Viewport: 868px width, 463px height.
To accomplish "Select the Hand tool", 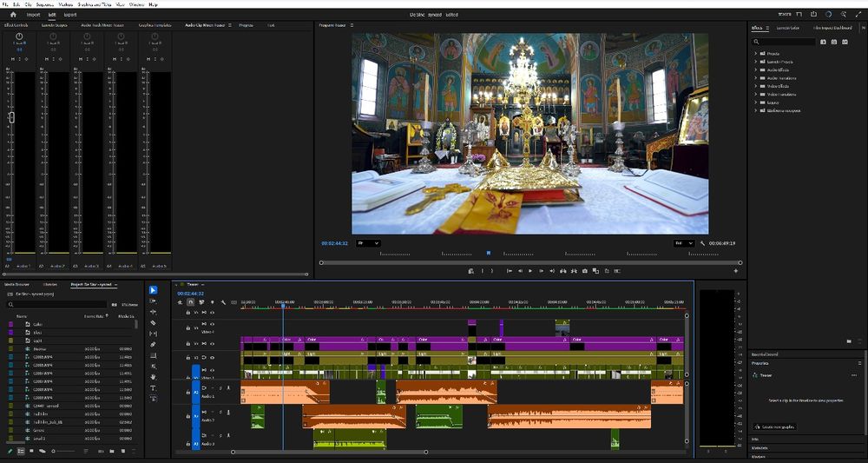I will pyautogui.click(x=154, y=377).
